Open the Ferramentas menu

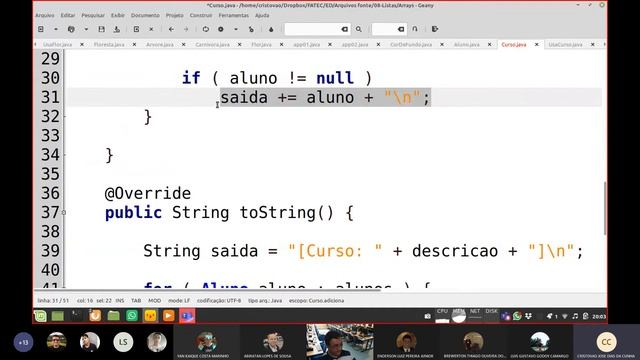tap(233, 16)
